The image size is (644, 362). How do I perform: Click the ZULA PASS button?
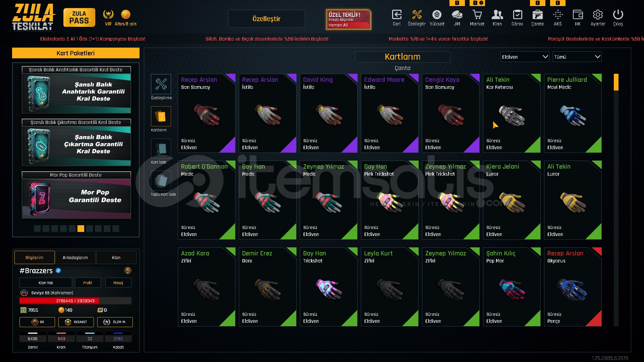pyautogui.click(x=79, y=17)
